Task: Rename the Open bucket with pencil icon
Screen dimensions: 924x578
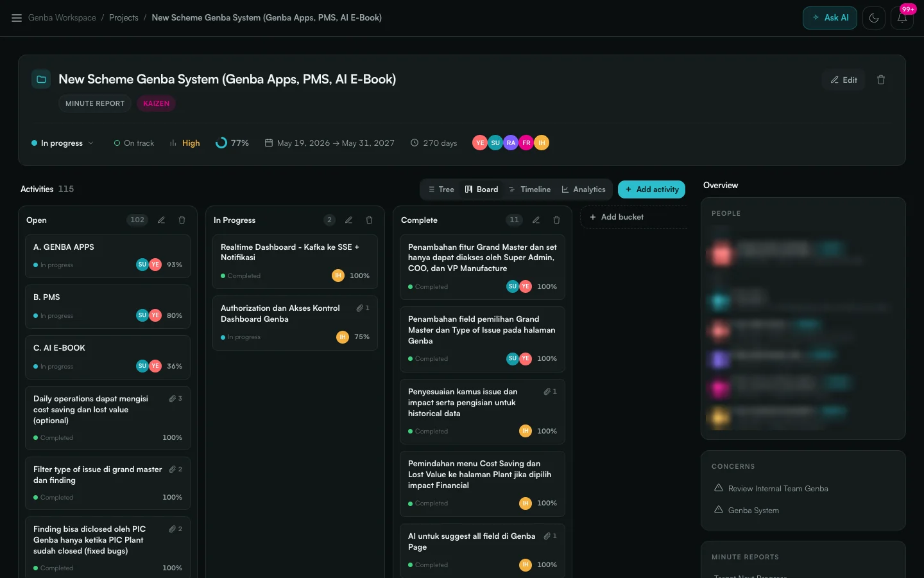Action: (162, 220)
